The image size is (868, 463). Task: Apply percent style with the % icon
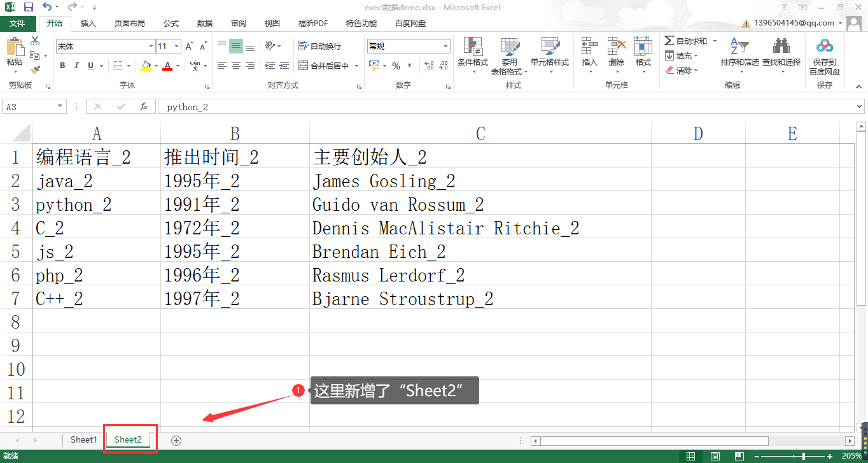396,66
